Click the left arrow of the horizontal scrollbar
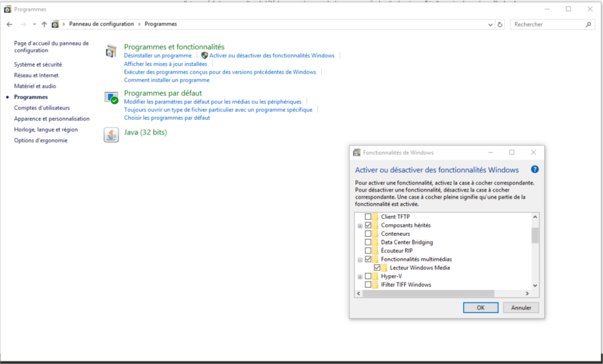Viewport: 603px width, 364px height. 359,294
